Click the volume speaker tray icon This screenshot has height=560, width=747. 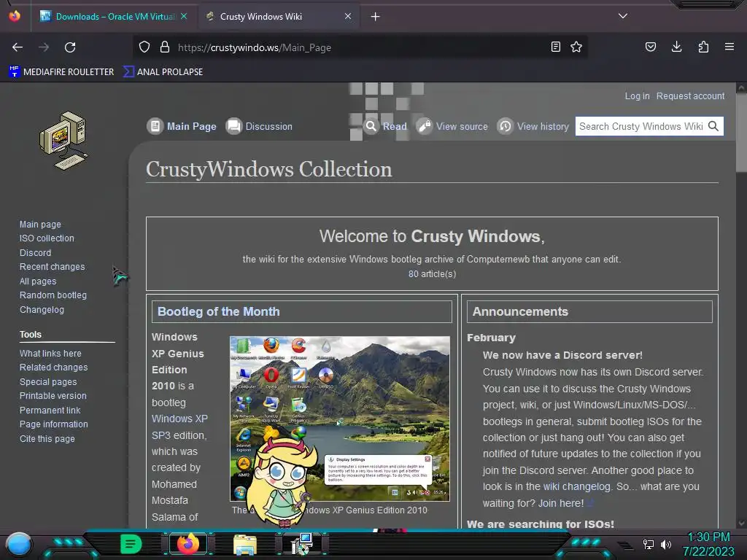[x=665, y=544]
